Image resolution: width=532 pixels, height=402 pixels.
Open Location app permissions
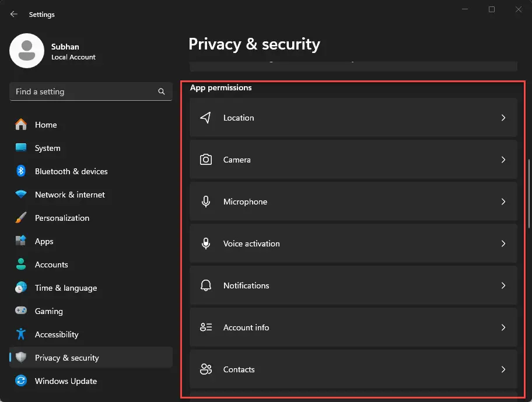353,118
